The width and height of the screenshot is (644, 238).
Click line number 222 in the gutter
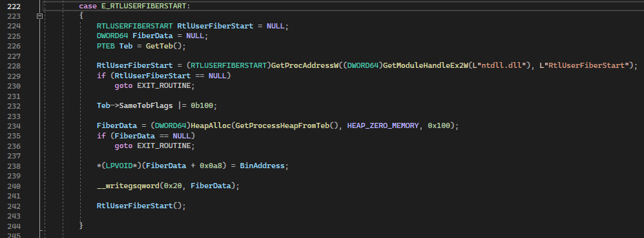(14, 6)
